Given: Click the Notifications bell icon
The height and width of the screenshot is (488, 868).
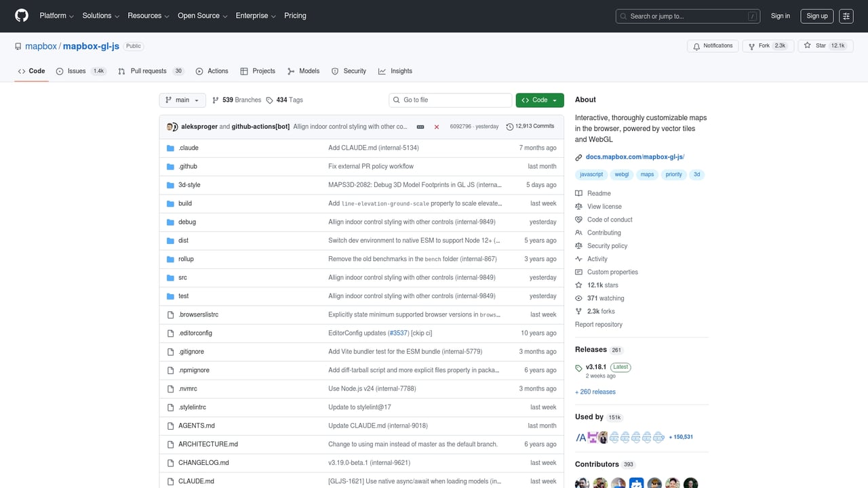Looking at the screenshot, I should pyautogui.click(x=698, y=45).
